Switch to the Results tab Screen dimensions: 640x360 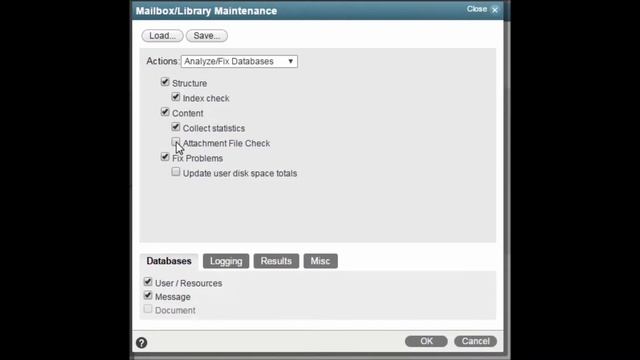(276, 261)
